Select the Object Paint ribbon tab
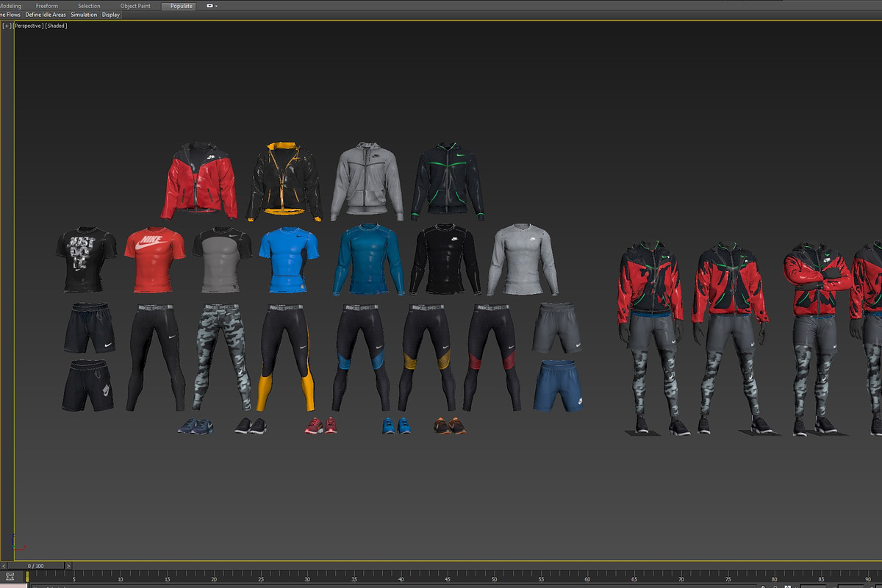Screen dimensions: 882x588 coord(135,6)
